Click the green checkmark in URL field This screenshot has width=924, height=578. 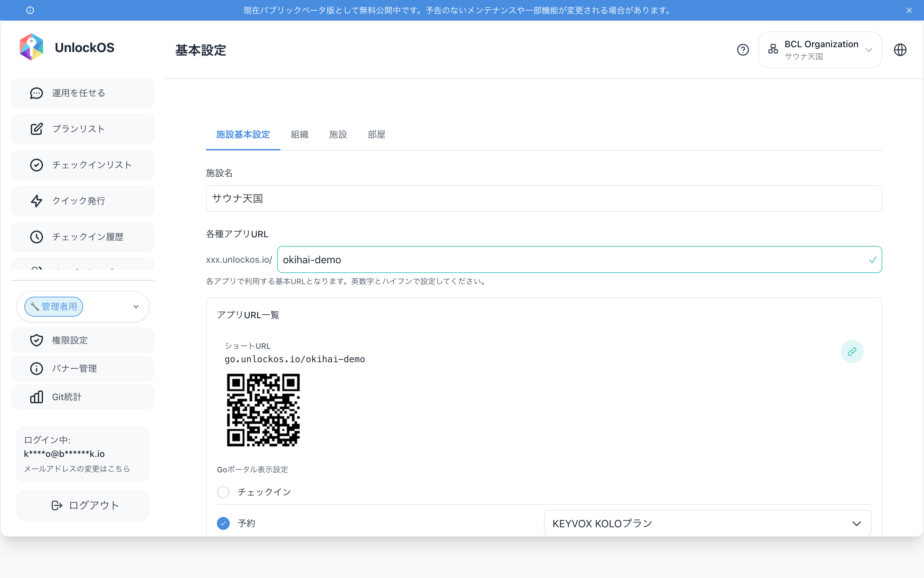tap(872, 260)
